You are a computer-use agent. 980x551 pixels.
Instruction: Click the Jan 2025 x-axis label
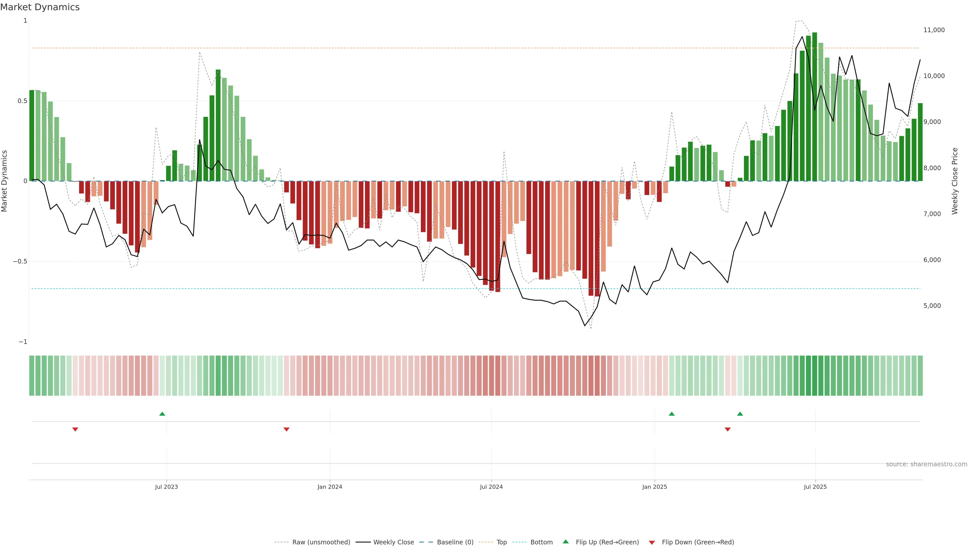(654, 487)
